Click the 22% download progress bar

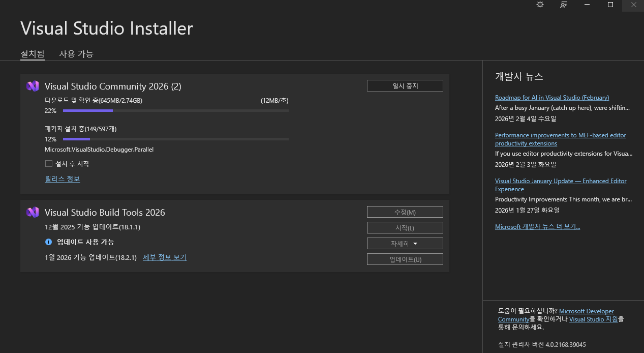pyautogui.click(x=176, y=110)
